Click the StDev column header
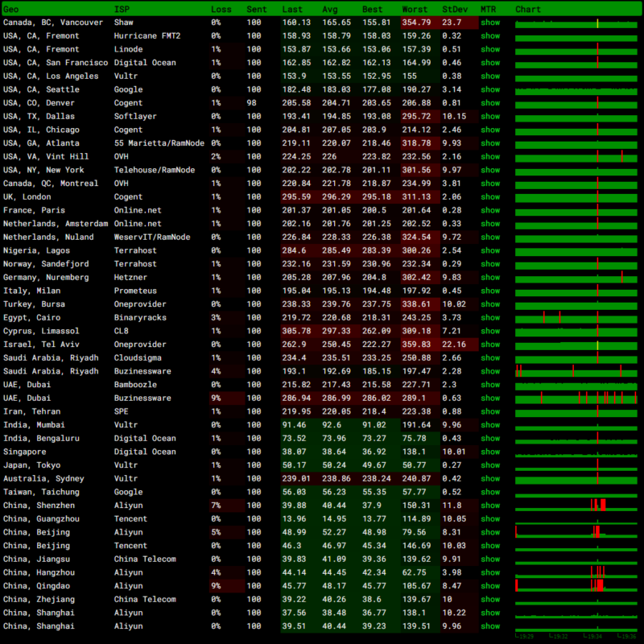644x644 pixels. (x=452, y=9)
